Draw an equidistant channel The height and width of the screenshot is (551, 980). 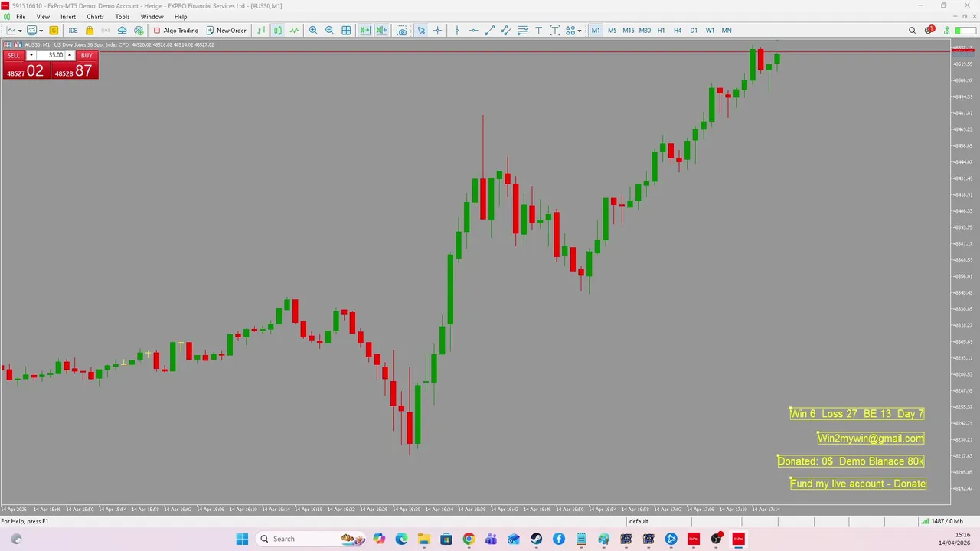(x=506, y=31)
